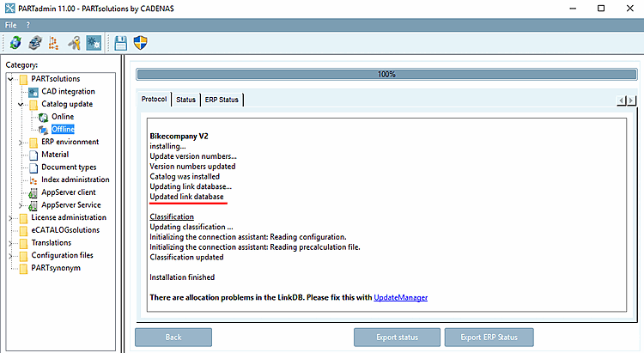Click the Bikecompany V2 heading text
644x353 pixels.
click(x=179, y=136)
